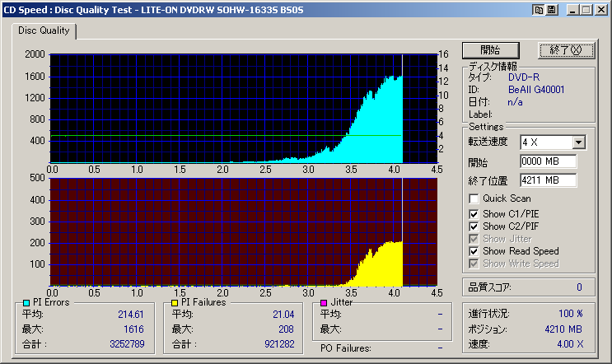The height and width of the screenshot is (364, 612).
Task: Minimize the CD Speed window
Action: pos(572,10)
